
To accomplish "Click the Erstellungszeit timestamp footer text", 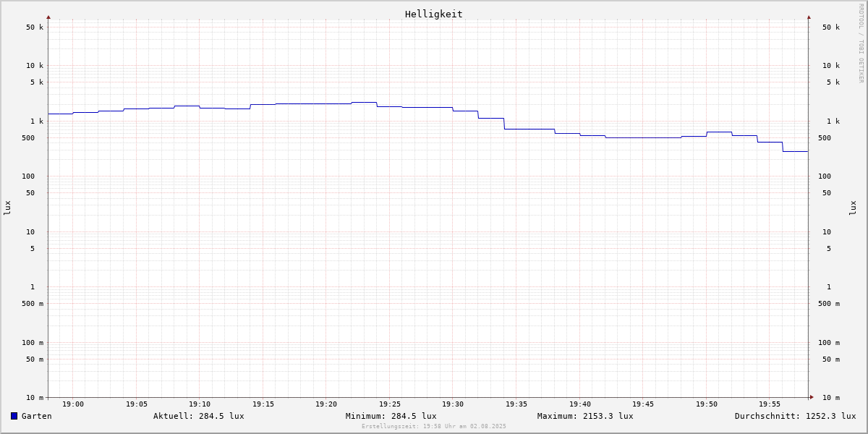I will (x=434, y=426).
